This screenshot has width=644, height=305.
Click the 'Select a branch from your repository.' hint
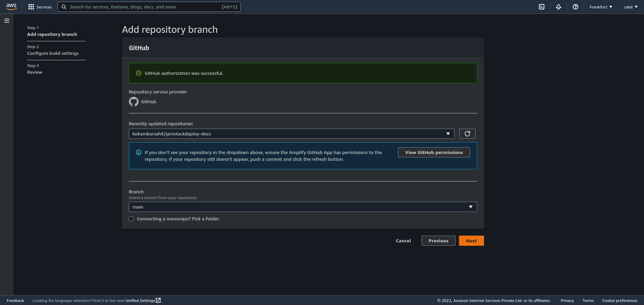(x=163, y=198)
